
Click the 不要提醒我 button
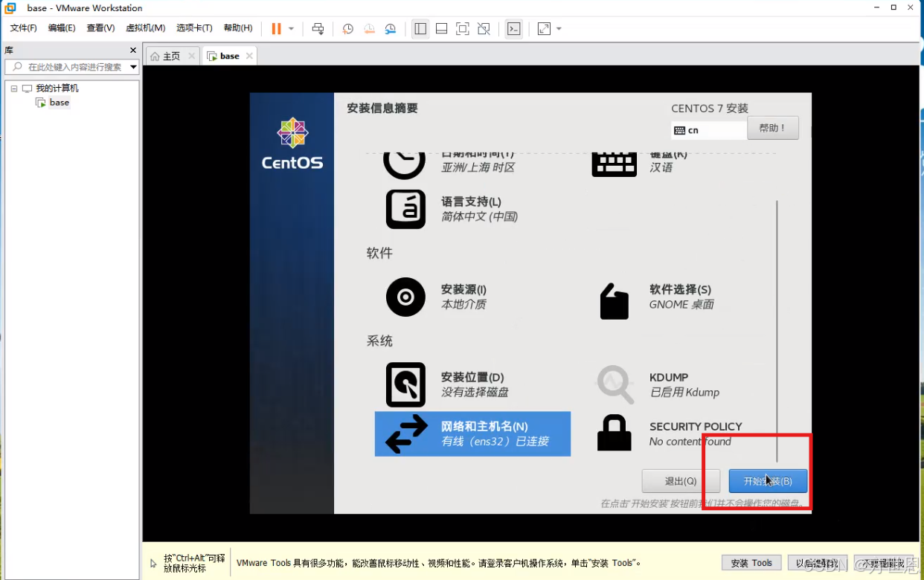[x=883, y=563]
